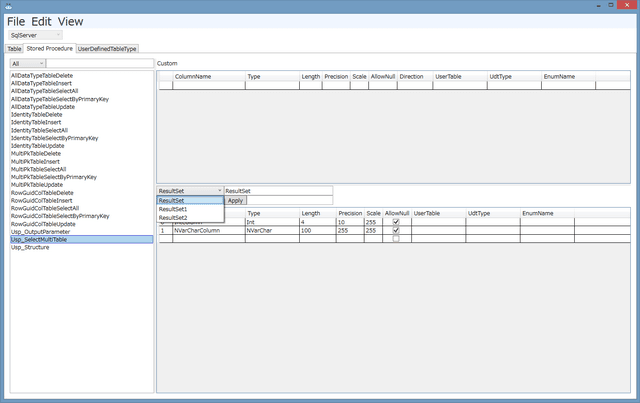Select Usp_SelectMultiTable procedure

82,240
